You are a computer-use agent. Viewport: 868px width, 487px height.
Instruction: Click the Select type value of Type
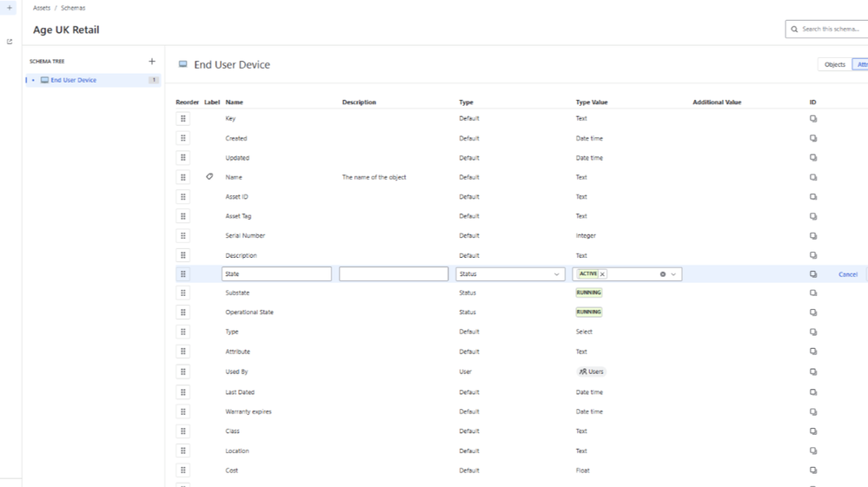584,332
